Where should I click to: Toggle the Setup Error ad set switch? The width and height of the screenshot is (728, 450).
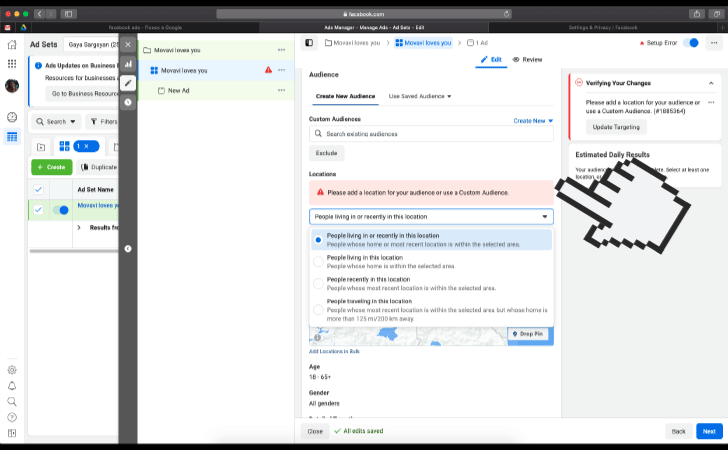click(691, 43)
